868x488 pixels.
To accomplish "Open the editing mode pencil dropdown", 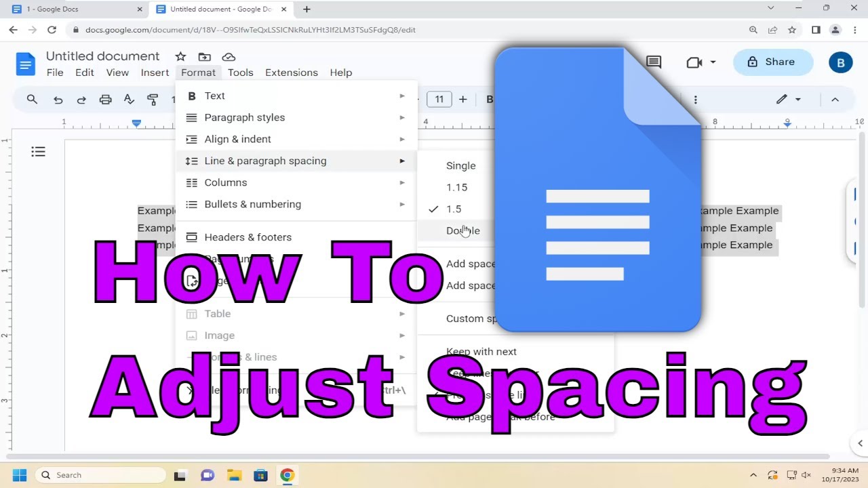I will coord(789,100).
